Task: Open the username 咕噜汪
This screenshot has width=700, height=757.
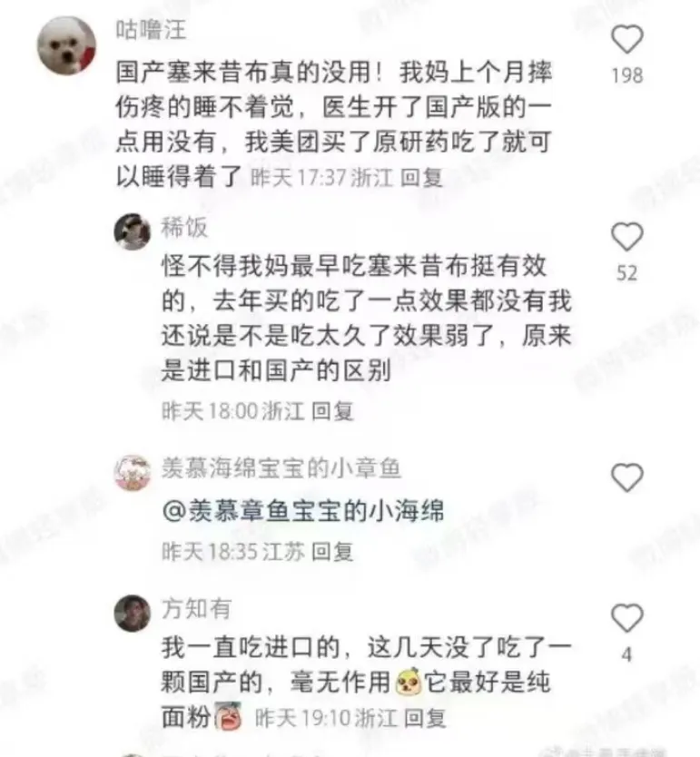Action: click(x=151, y=29)
